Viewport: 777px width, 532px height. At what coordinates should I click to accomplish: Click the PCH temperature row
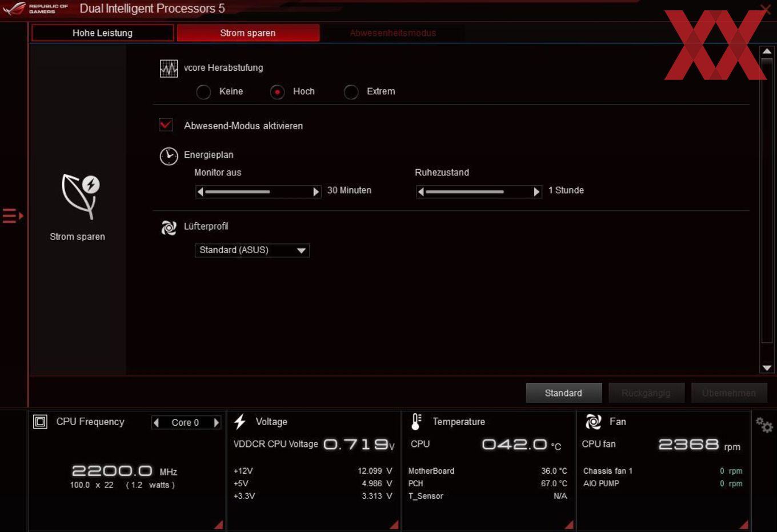[x=487, y=483]
